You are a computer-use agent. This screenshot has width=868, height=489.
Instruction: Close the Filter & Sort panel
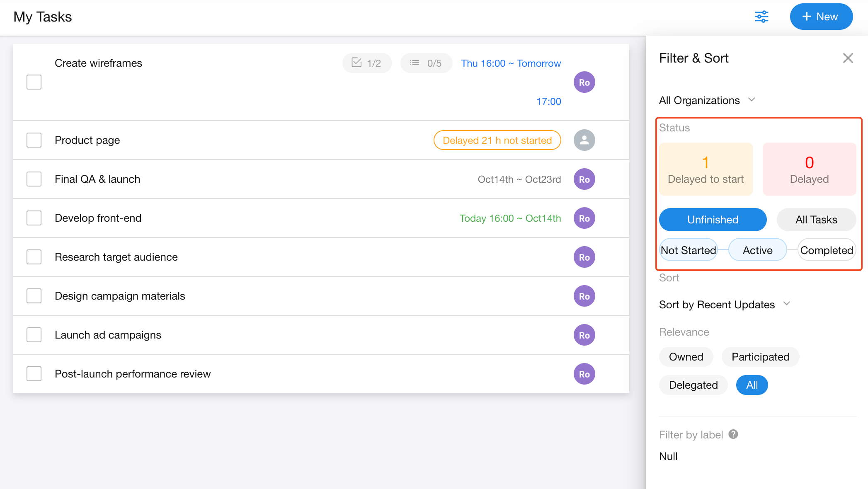[x=848, y=58]
